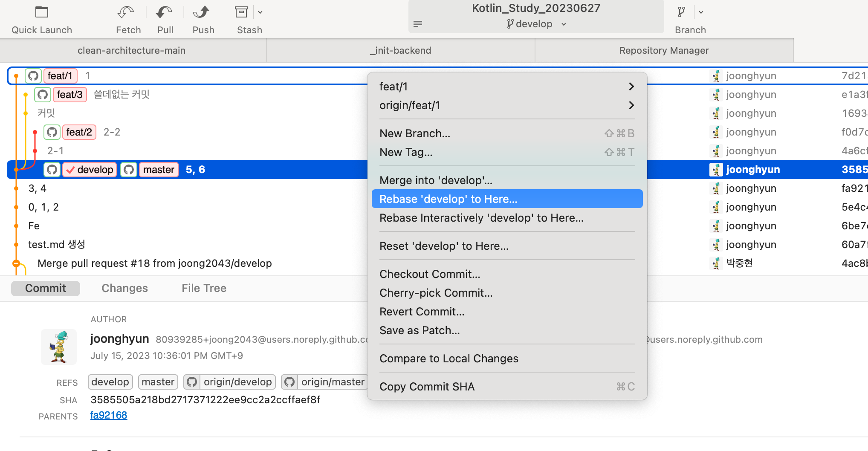868x451 pixels.
Task: Click the Stash toolbar icon
Action: 241,12
